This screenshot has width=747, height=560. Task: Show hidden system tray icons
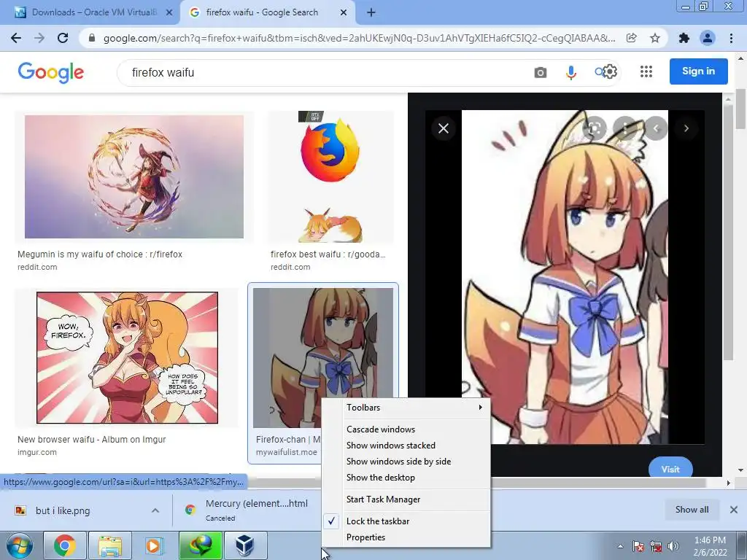click(x=620, y=546)
